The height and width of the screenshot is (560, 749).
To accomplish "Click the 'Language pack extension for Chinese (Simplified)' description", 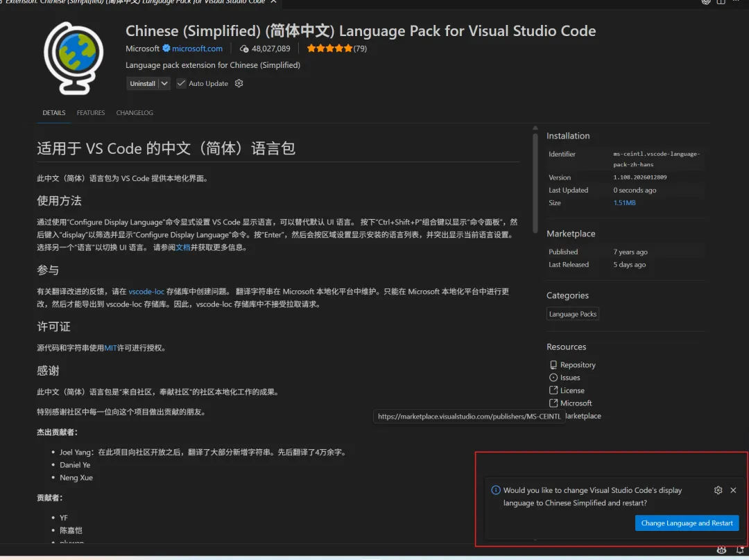I will (x=213, y=65).
